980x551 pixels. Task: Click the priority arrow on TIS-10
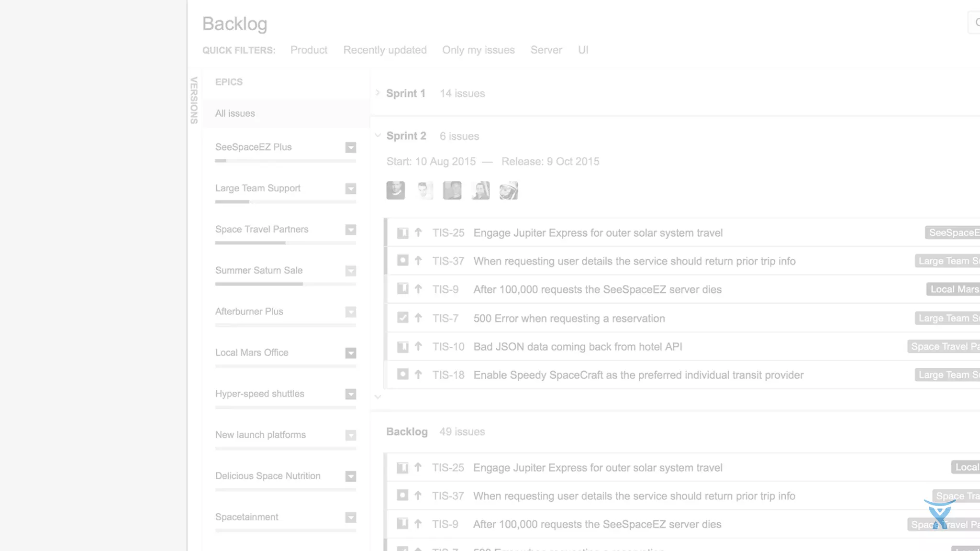click(418, 346)
